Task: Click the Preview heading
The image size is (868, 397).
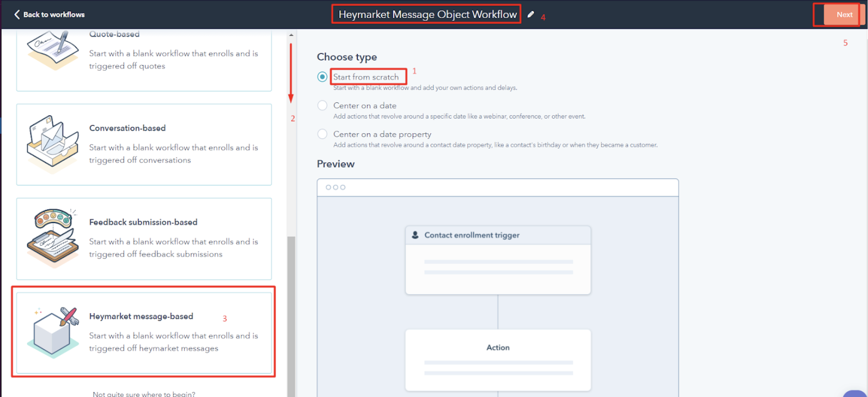Action: pos(336,164)
